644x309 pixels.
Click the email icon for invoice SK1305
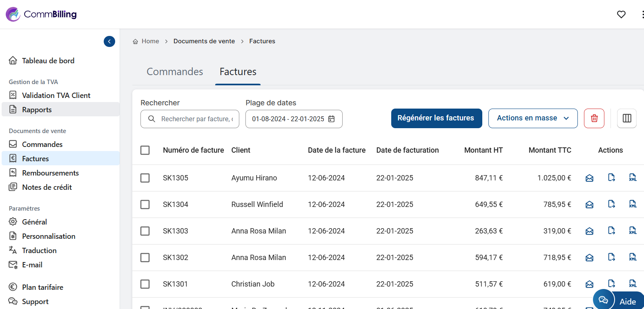(589, 178)
